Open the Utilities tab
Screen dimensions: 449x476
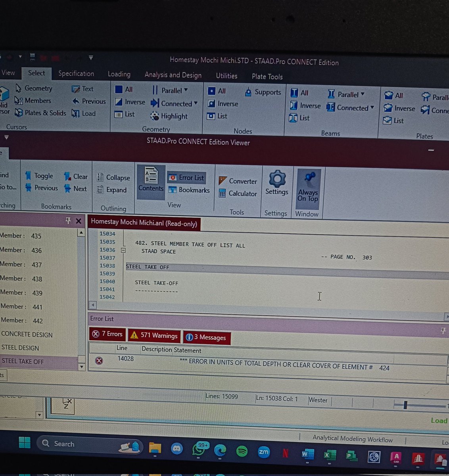coord(226,76)
